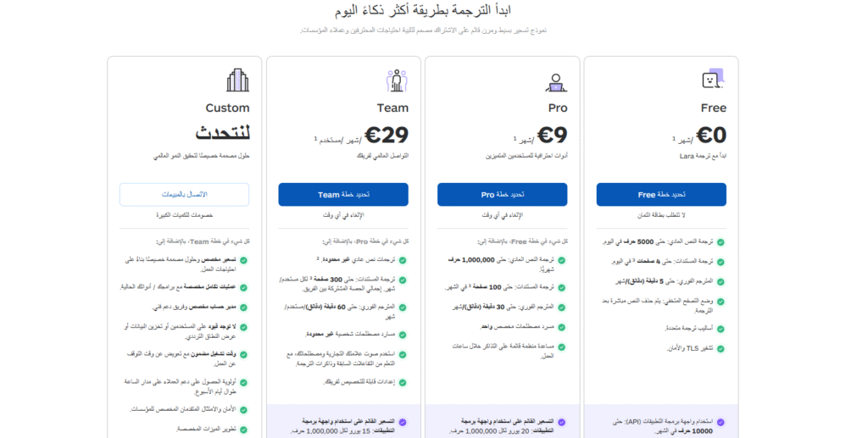Click the Free plan smiley chat icon
The width and height of the screenshot is (868, 438).
pos(714,80)
